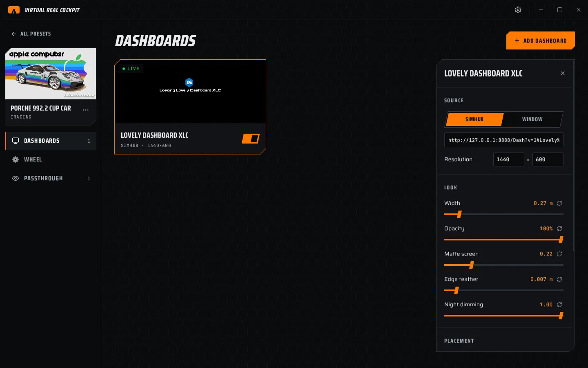Click the Dashboards monitor icon in the sidebar
Screen dimensions: 588x368
click(x=16, y=141)
